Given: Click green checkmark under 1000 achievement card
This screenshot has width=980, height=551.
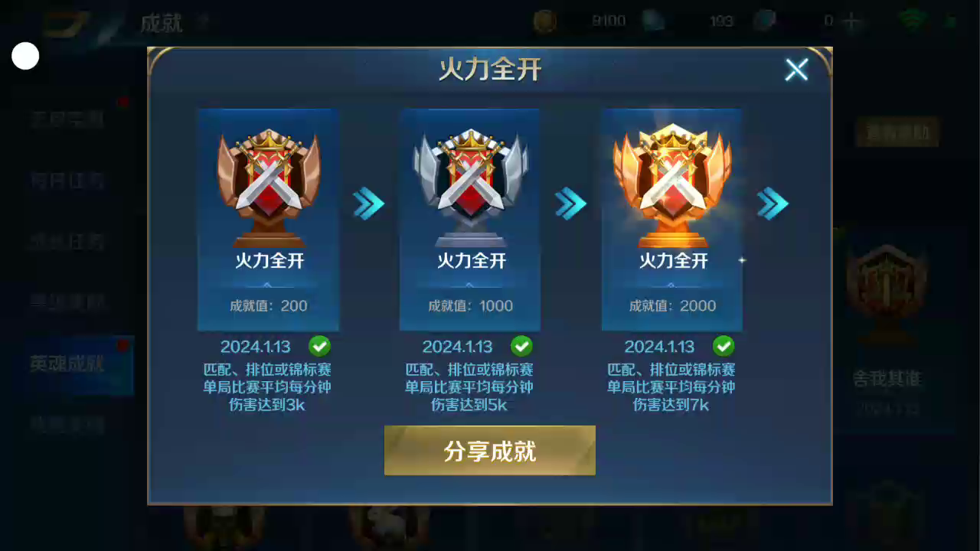Looking at the screenshot, I should (x=522, y=346).
